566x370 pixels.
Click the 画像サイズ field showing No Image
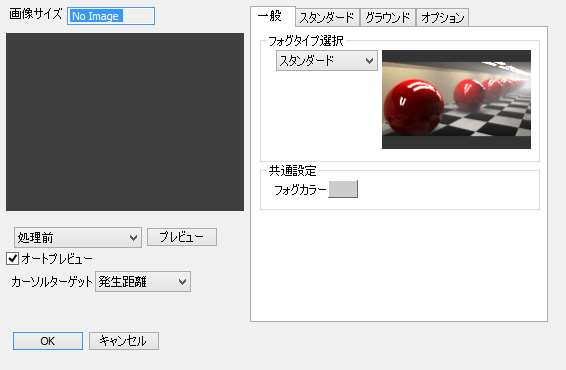click(x=111, y=16)
